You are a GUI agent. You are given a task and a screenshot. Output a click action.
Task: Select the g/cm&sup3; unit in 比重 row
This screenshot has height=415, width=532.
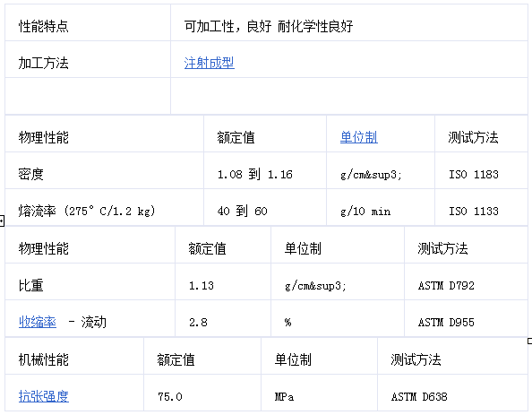315,286
